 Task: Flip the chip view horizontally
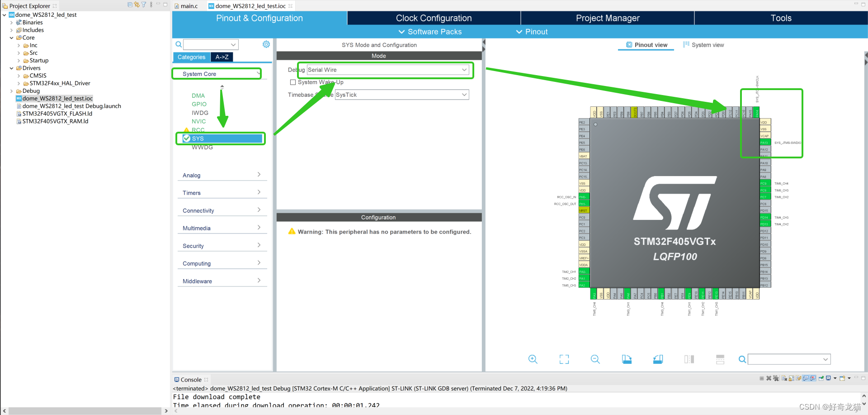(x=689, y=359)
